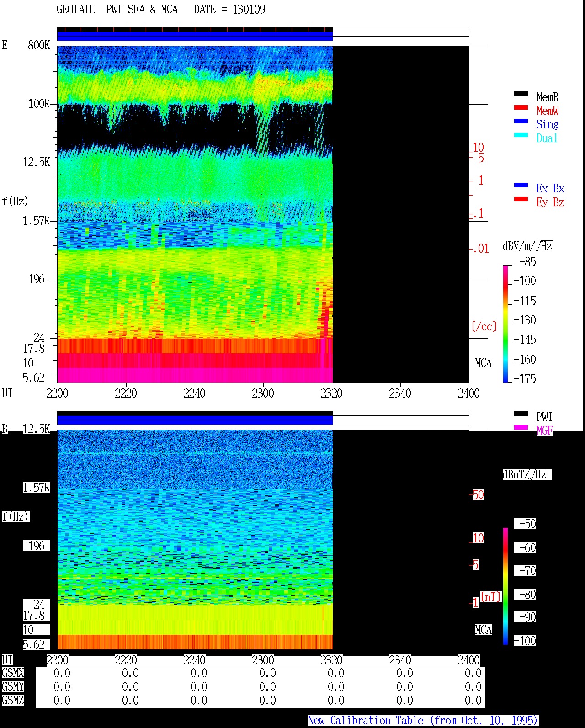Click the dBV/m/√Hz unit label
Screen dimensions: 585x728
pyautogui.click(x=527, y=246)
